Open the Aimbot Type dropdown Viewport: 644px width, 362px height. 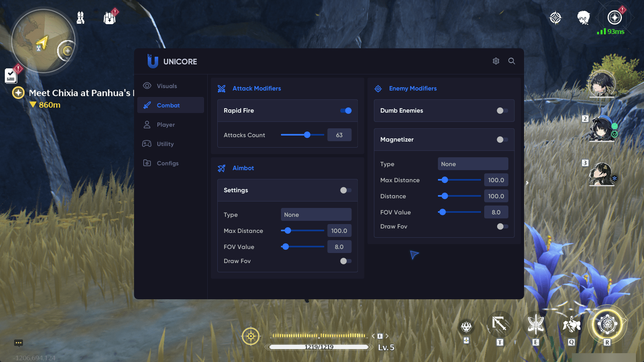[x=316, y=215]
